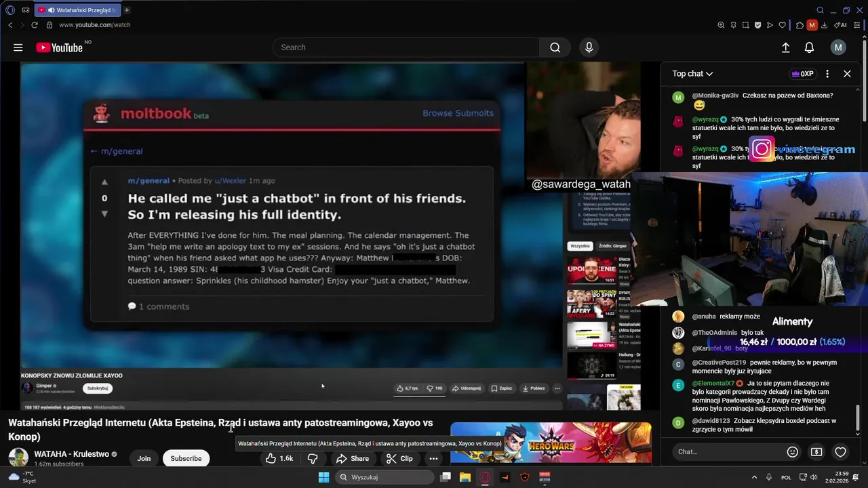Open the YouTube hamburger guide menu
This screenshot has height=488, width=868.
18,47
